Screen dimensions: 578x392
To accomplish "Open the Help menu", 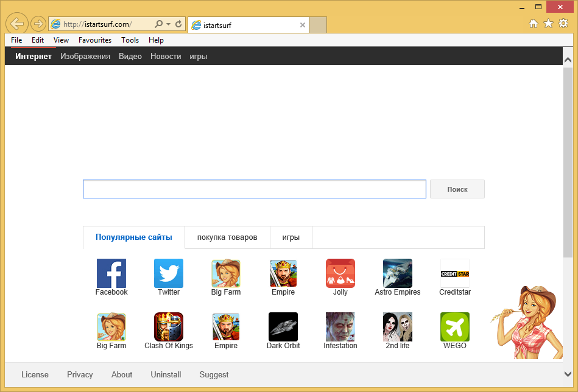I will pyautogui.click(x=156, y=40).
